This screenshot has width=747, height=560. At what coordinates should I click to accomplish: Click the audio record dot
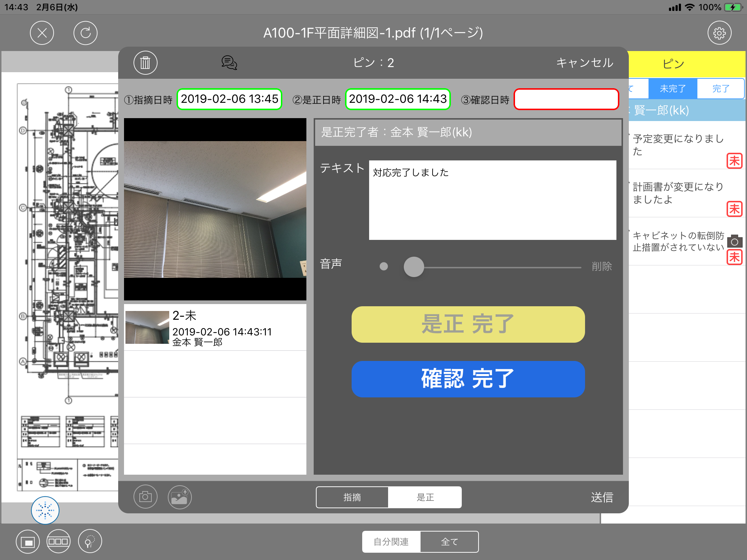pos(384,267)
